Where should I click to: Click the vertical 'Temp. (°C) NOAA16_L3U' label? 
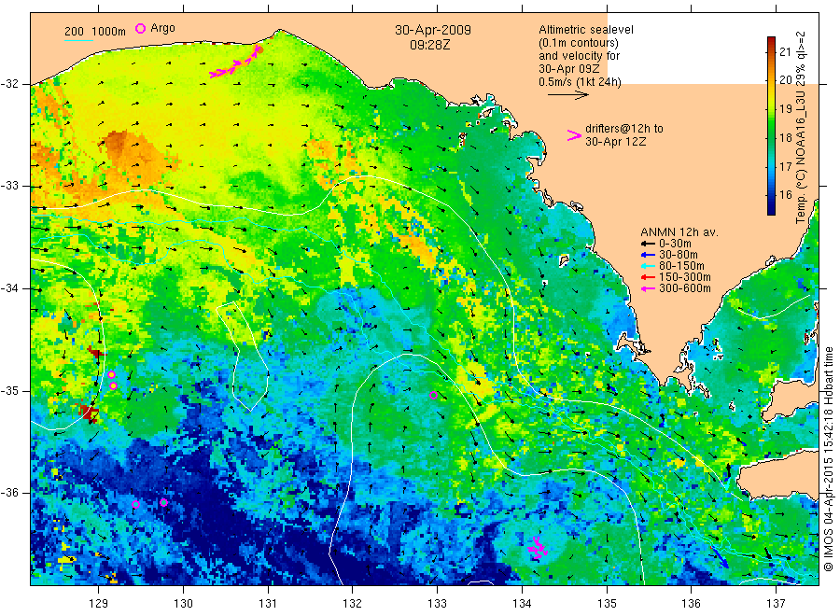(x=801, y=127)
